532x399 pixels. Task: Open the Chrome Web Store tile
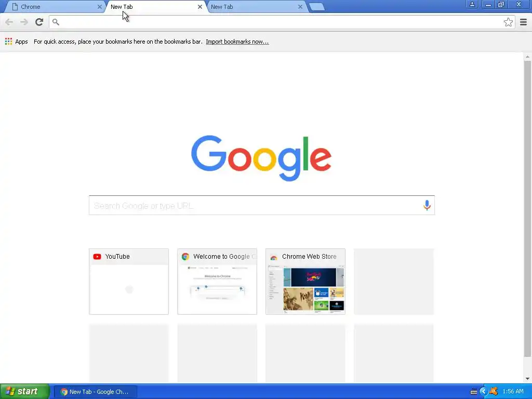305,281
